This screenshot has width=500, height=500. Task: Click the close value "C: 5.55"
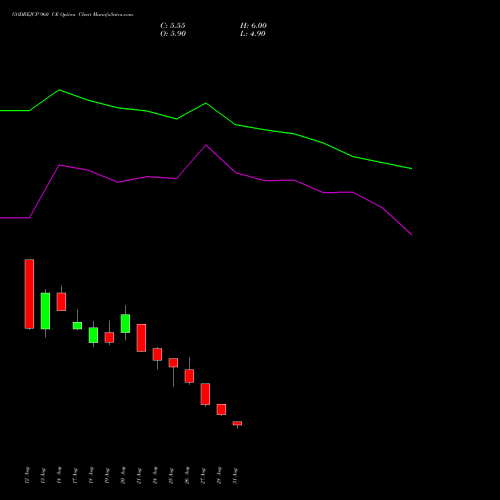tap(173, 26)
